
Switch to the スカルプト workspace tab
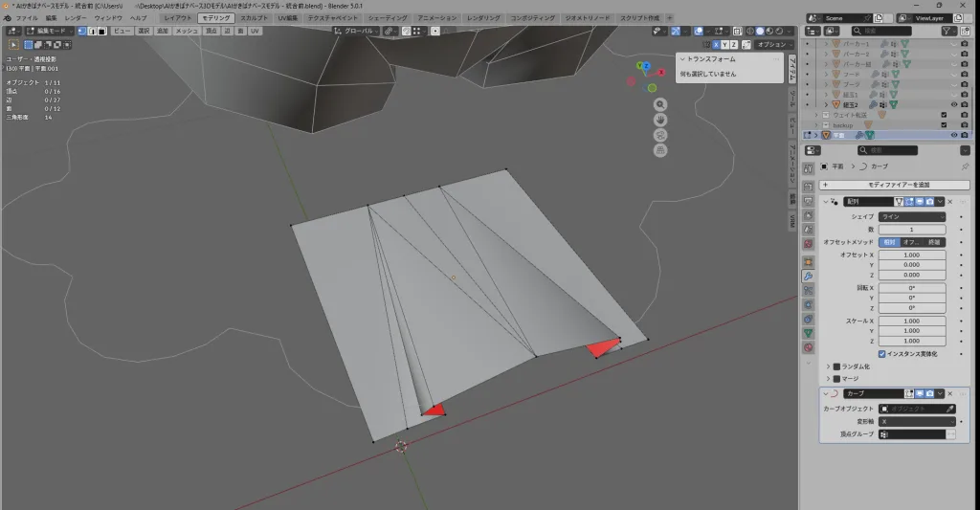tap(255, 18)
